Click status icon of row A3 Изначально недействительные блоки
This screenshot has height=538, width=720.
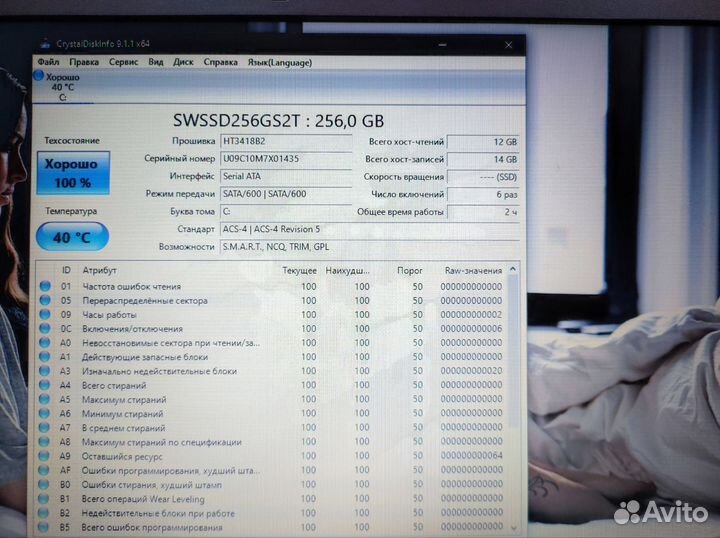45,371
